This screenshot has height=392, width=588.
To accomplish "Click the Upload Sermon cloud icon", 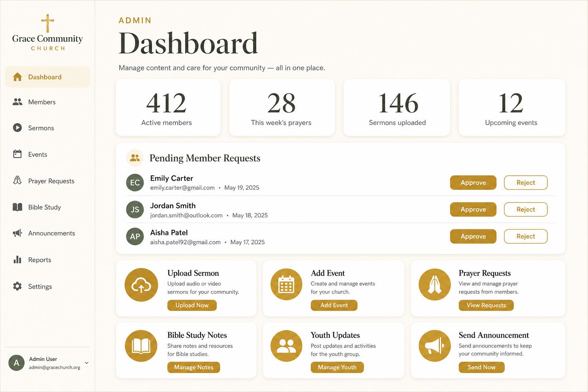I will [141, 285].
